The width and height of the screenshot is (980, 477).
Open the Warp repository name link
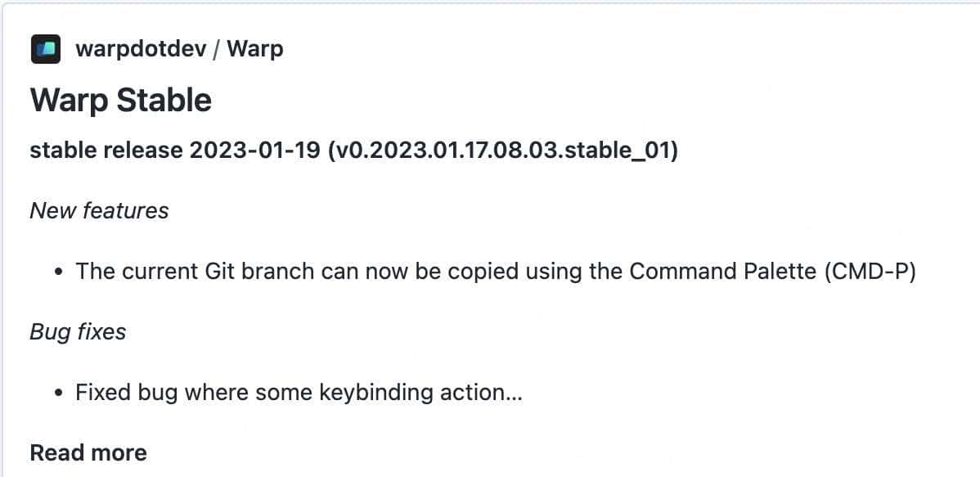255,48
